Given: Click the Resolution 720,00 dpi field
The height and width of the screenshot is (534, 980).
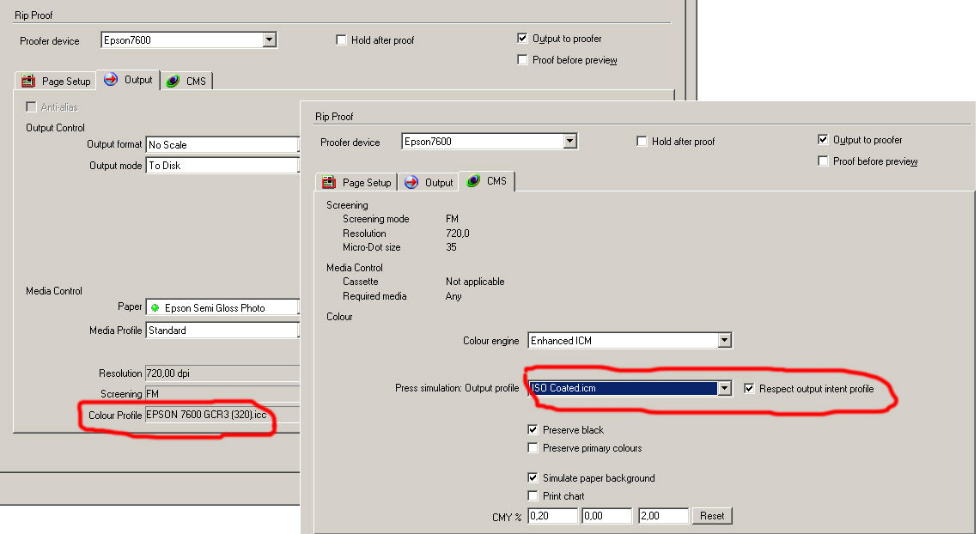Looking at the screenshot, I should click(x=222, y=373).
